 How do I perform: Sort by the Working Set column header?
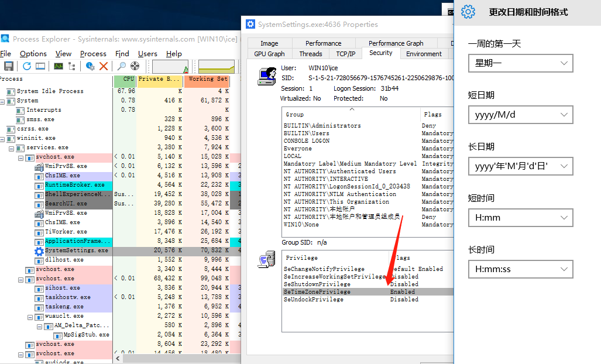tap(207, 79)
